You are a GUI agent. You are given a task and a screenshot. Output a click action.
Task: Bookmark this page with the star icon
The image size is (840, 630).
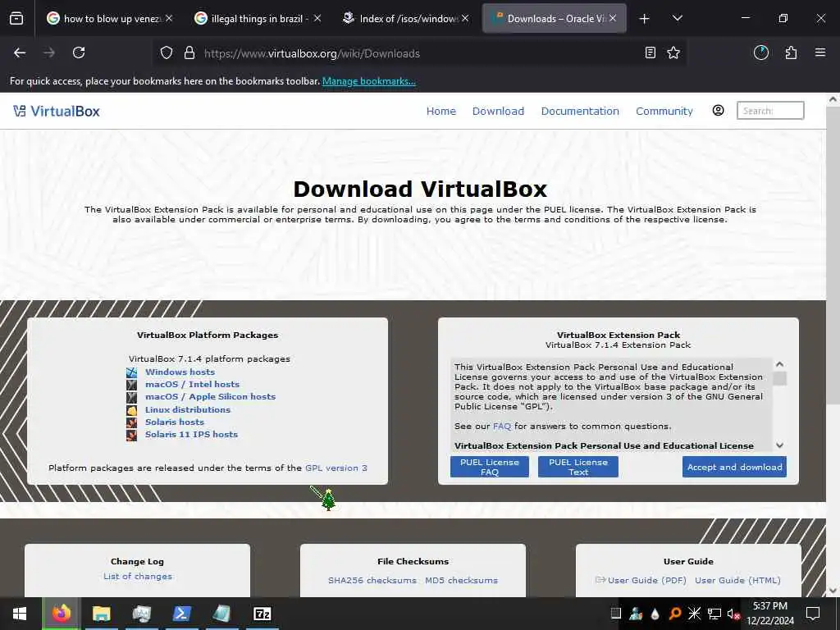(673, 52)
